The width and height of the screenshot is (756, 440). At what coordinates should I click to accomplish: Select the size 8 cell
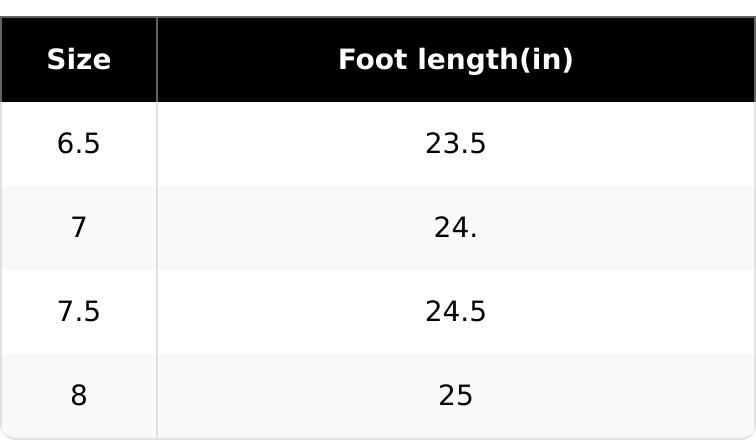point(79,396)
